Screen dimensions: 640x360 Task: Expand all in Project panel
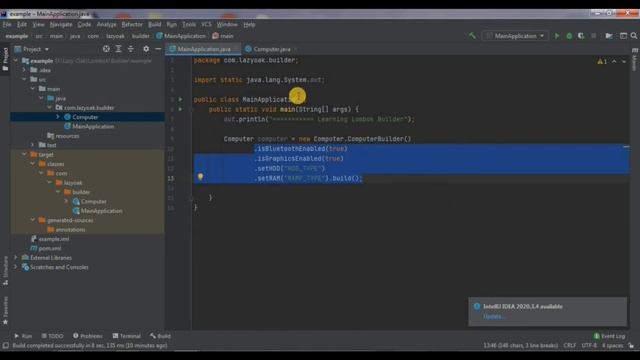tap(118, 49)
